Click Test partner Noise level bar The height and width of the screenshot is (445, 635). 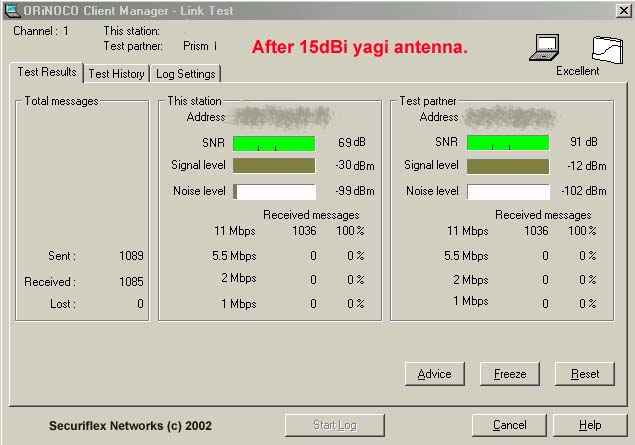tap(508, 192)
